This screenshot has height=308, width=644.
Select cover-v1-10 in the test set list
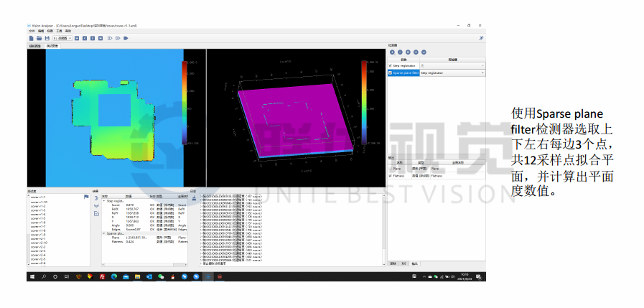click(x=39, y=201)
